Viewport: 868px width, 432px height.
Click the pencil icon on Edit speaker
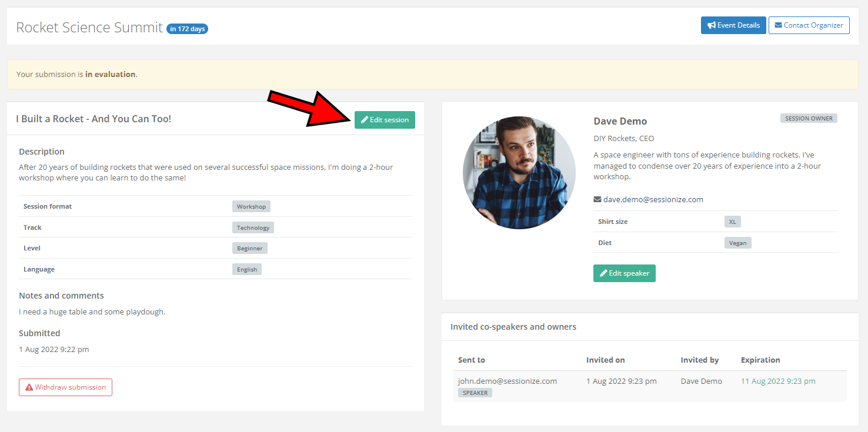click(603, 273)
